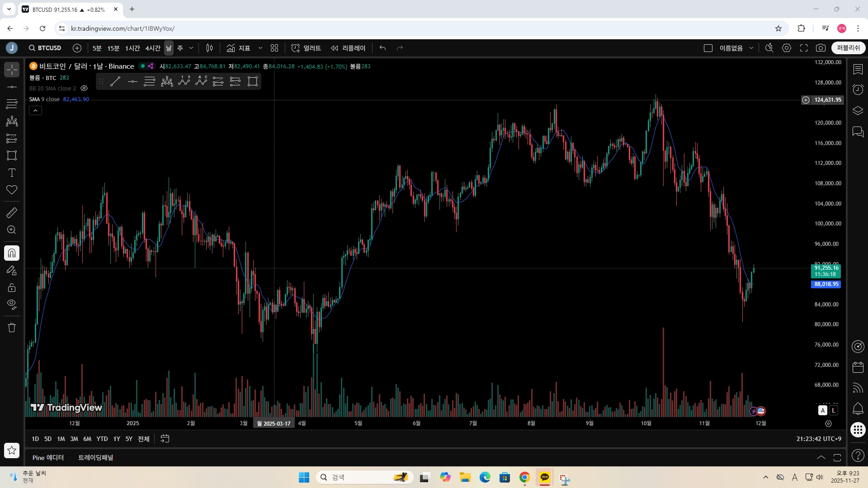Viewport: 868px width, 488px height.
Task: Toggle BB 20 SMA indicator visibility eye
Action: coord(84,89)
